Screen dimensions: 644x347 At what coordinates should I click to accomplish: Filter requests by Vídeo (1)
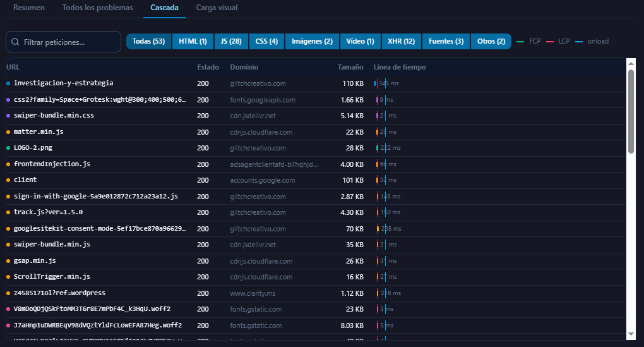pyautogui.click(x=360, y=42)
